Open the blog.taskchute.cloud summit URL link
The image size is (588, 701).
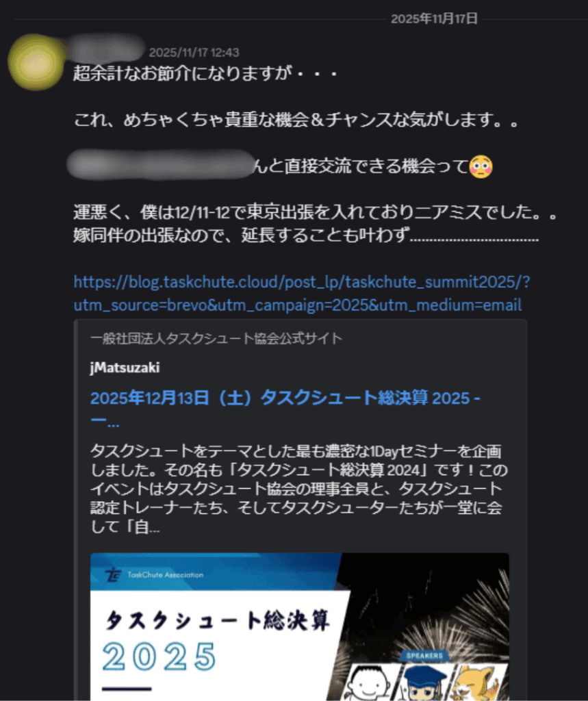[301, 293]
